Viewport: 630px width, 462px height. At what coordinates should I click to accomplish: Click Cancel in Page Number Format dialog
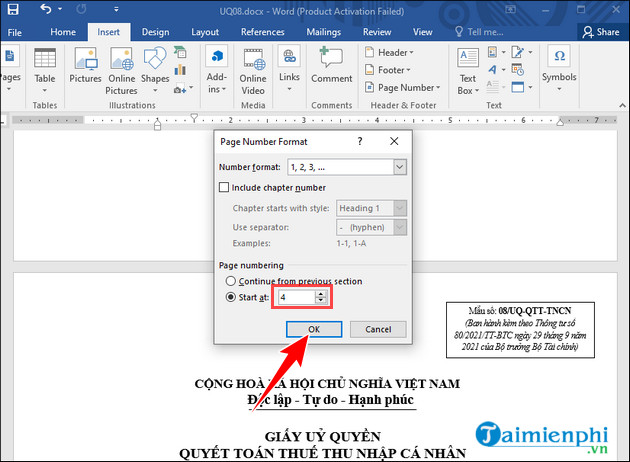[x=378, y=329]
